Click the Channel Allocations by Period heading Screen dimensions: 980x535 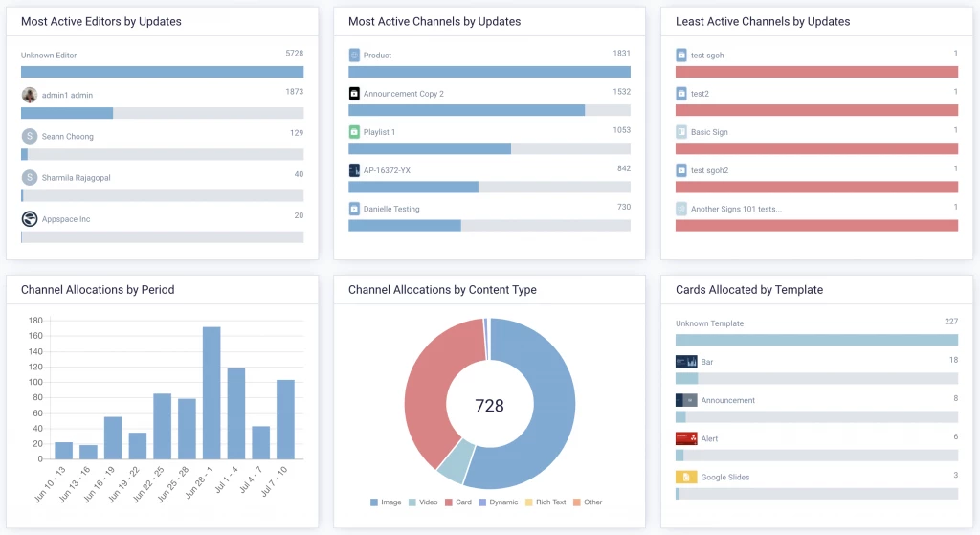(98, 290)
